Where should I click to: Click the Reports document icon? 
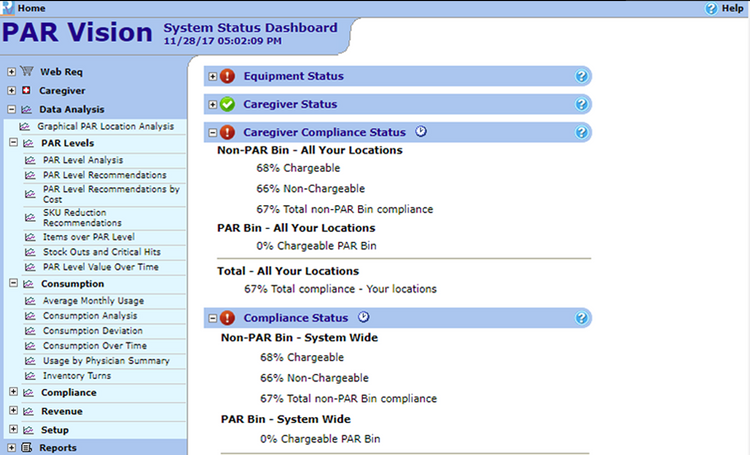pos(27,447)
